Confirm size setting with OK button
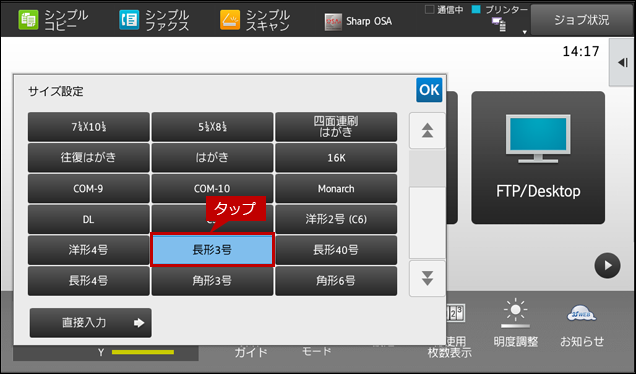 click(429, 90)
